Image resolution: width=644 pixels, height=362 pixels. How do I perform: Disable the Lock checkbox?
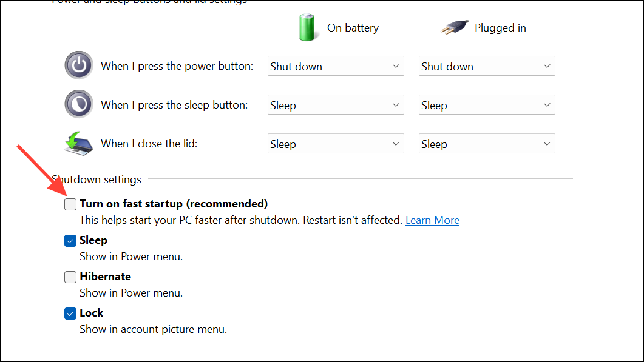71,313
